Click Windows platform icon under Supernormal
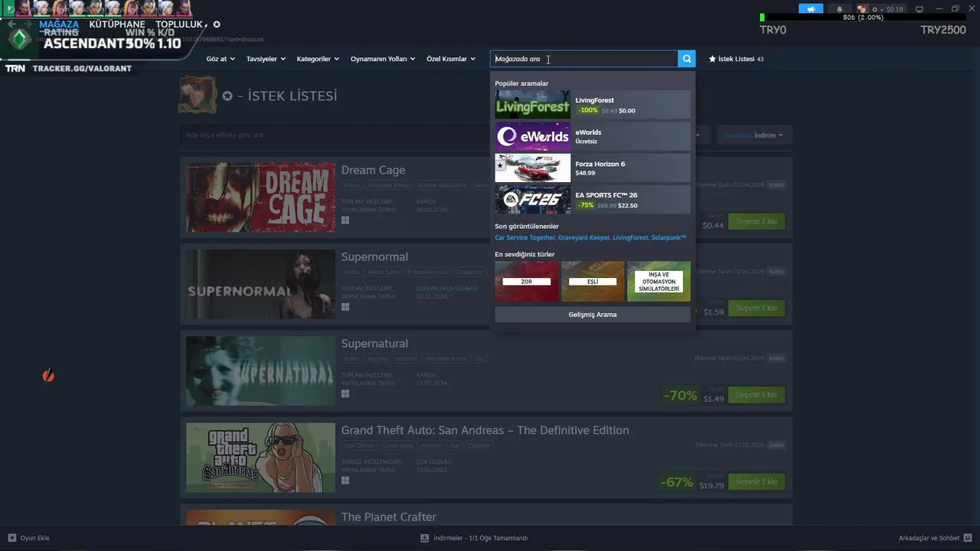This screenshot has width=980, height=551. pos(345,307)
